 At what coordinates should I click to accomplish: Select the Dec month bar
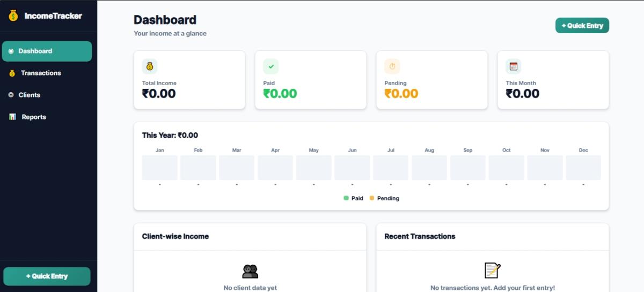[x=583, y=168]
